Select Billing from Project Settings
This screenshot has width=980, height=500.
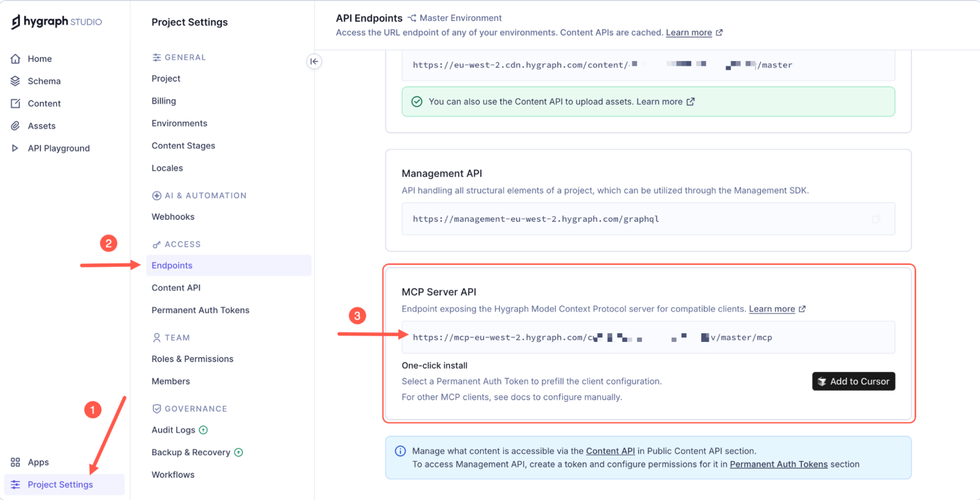163,101
